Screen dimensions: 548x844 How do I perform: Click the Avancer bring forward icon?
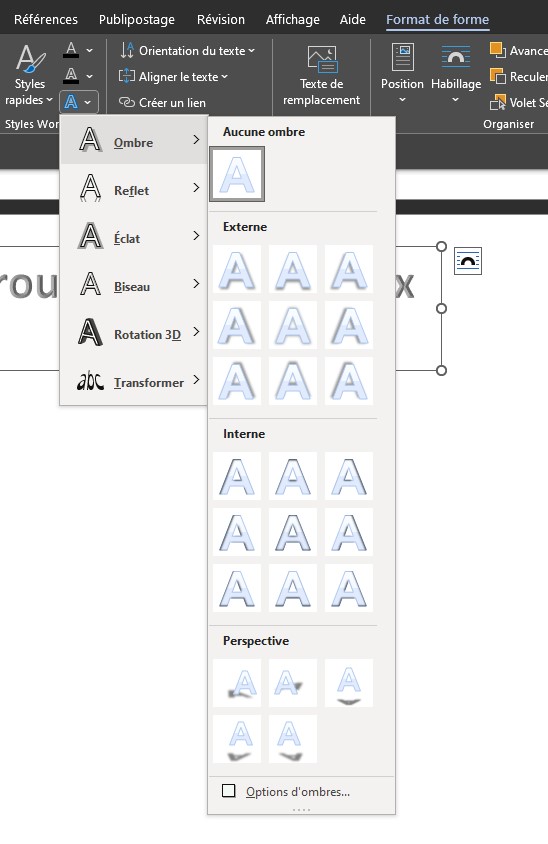tap(497, 50)
